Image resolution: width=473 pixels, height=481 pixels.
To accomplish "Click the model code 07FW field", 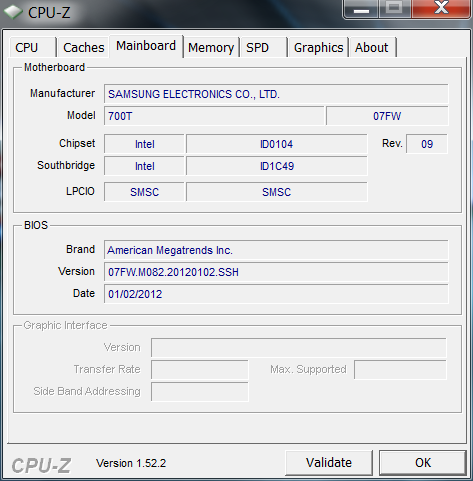I will pos(387,116).
